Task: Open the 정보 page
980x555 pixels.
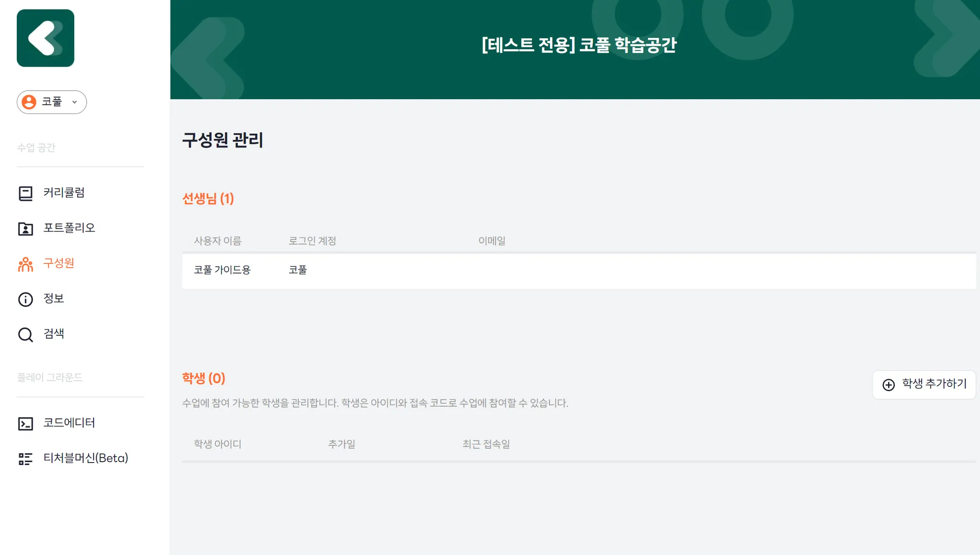Action: click(x=54, y=299)
